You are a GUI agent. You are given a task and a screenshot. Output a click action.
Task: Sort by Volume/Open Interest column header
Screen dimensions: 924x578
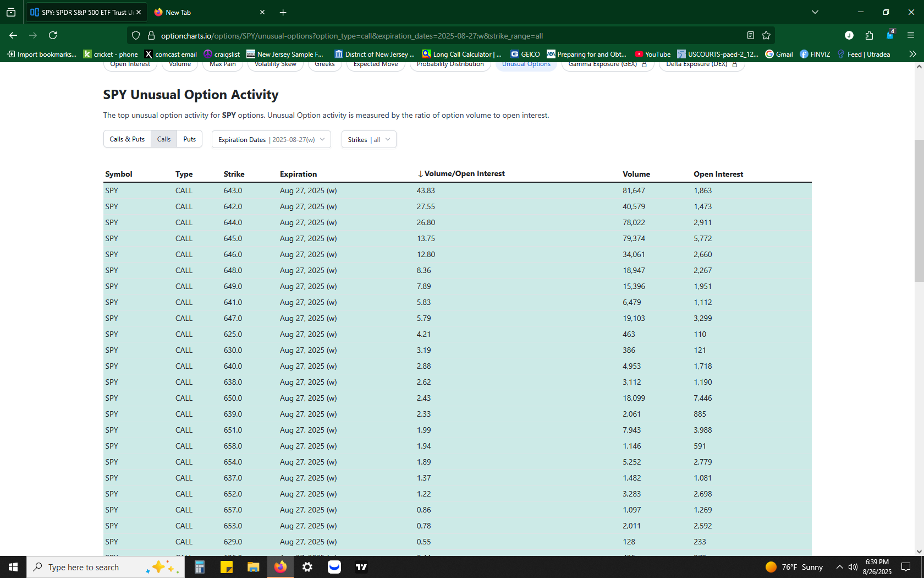461,174
